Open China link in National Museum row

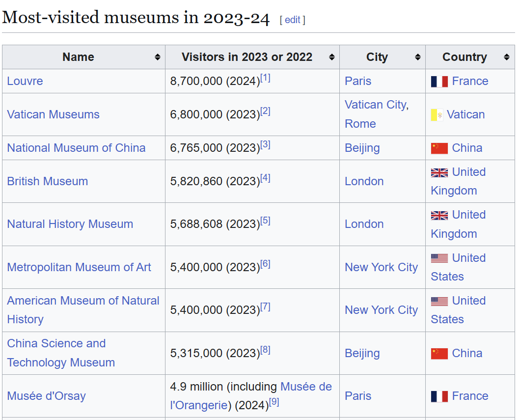click(x=467, y=148)
